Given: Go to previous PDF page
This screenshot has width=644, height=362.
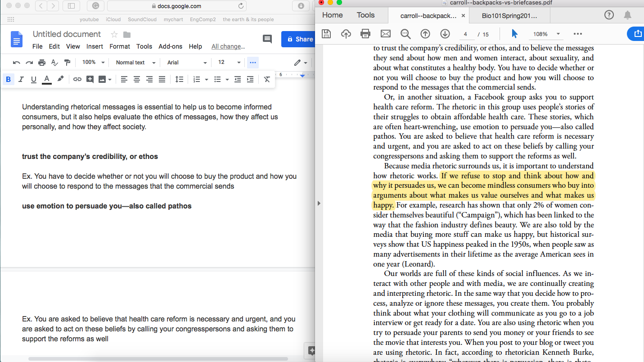Looking at the screenshot, I should click(425, 34).
